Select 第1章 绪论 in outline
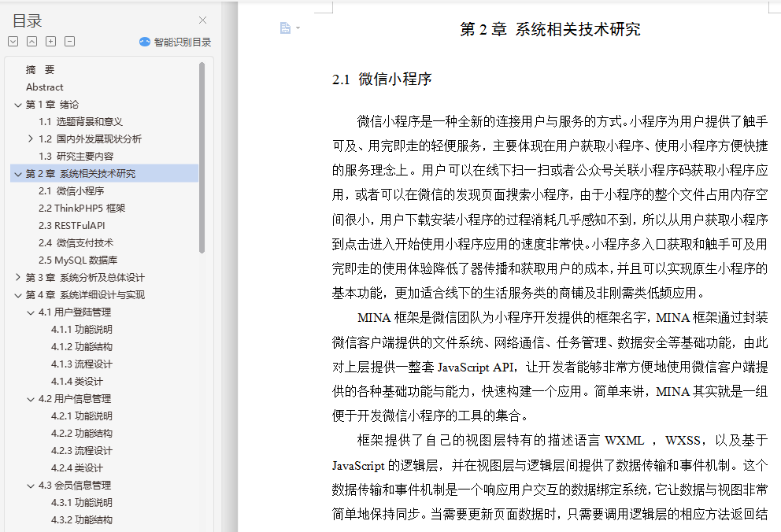The image size is (781, 532). 52,105
